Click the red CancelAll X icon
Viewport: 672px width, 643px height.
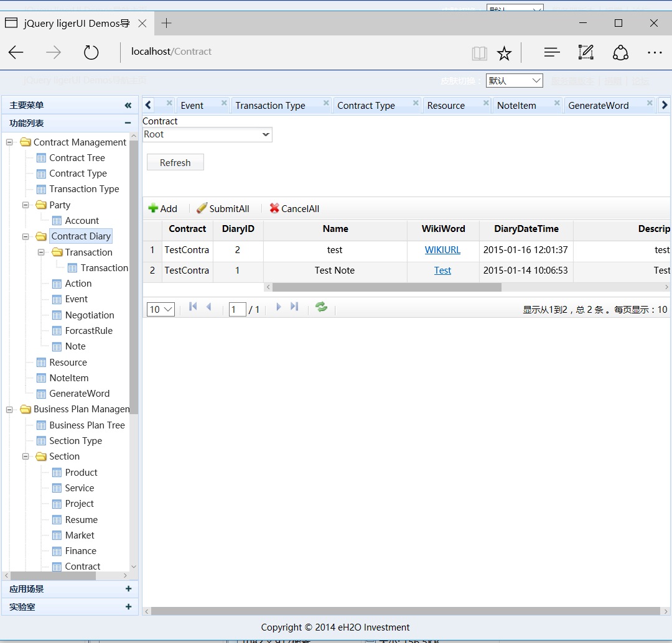pos(274,208)
